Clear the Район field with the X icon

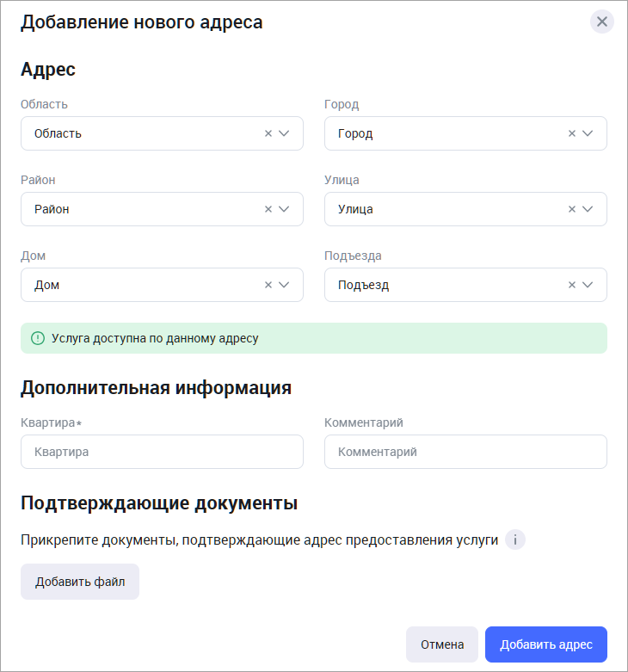268,209
